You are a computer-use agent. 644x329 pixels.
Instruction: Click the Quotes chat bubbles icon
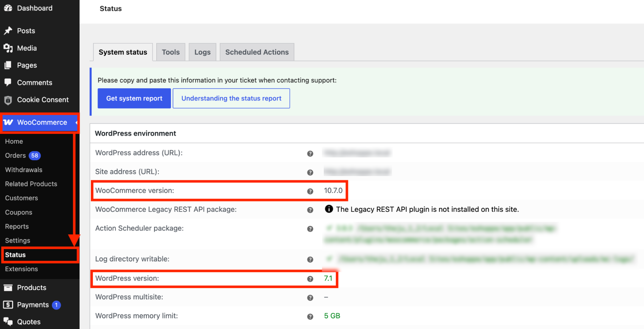click(x=8, y=322)
